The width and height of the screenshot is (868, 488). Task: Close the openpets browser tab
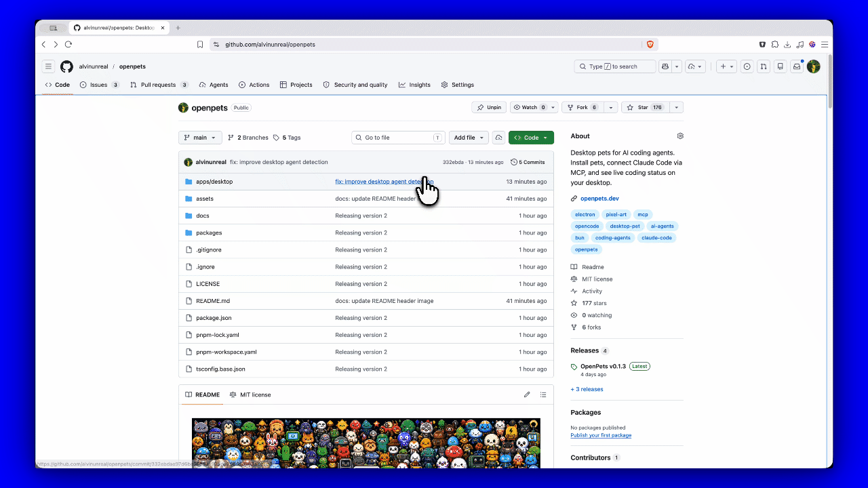coord(163,28)
